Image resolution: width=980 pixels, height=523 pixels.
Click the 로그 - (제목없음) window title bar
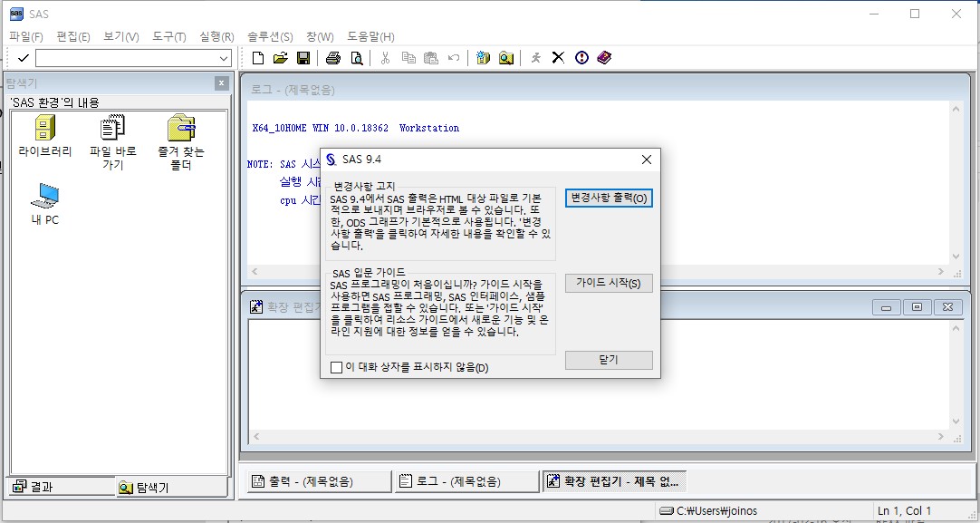click(606, 90)
